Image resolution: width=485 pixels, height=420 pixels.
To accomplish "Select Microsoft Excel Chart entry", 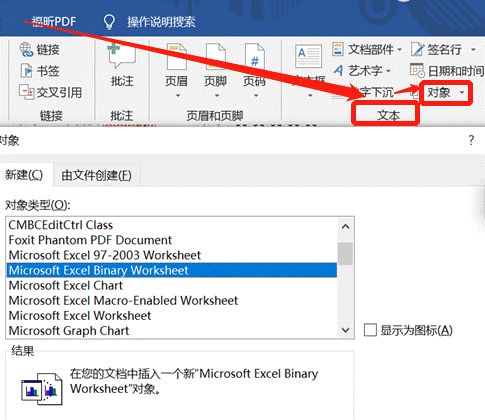I will pyautogui.click(x=172, y=285).
